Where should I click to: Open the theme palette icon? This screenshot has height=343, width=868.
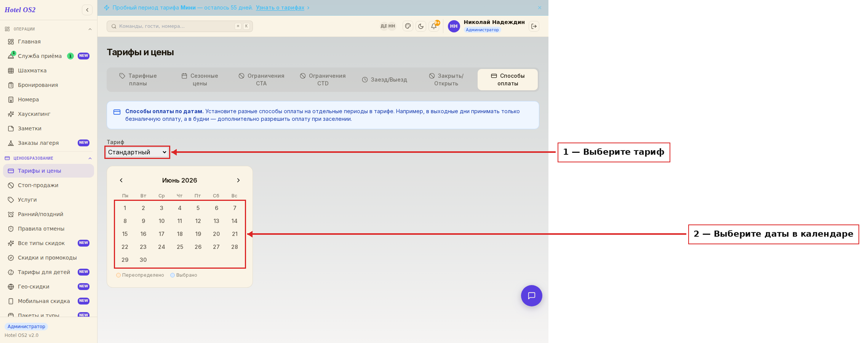tap(408, 26)
